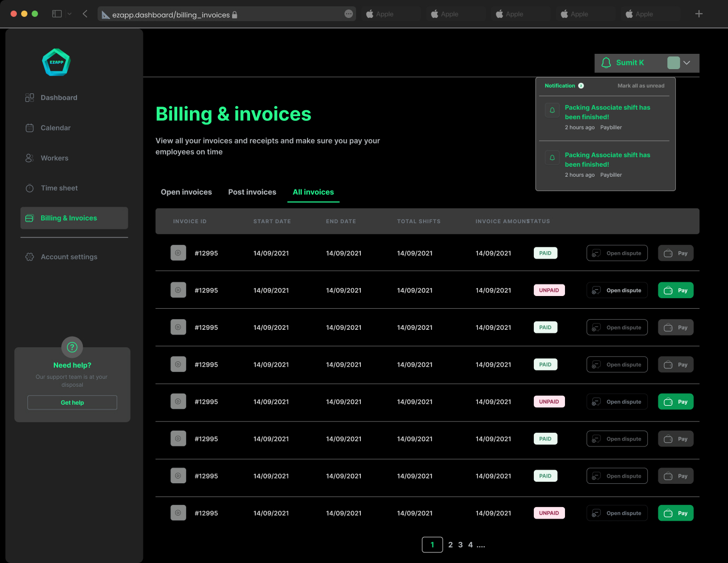Click the EZAPP logo in sidebar
The height and width of the screenshot is (563, 728).
click(56, 62)
